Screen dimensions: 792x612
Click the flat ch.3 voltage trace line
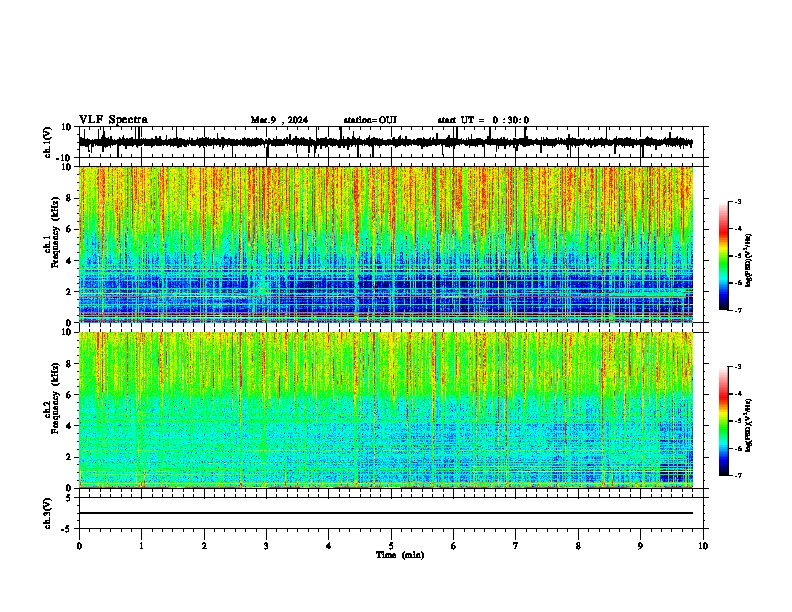pos(386,513)
